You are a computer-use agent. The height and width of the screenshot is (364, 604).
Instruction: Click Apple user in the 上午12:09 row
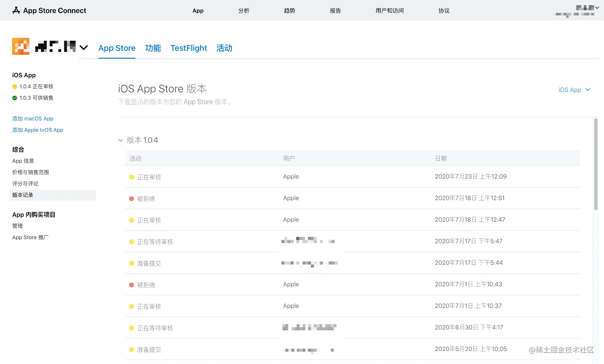point(291,177)
